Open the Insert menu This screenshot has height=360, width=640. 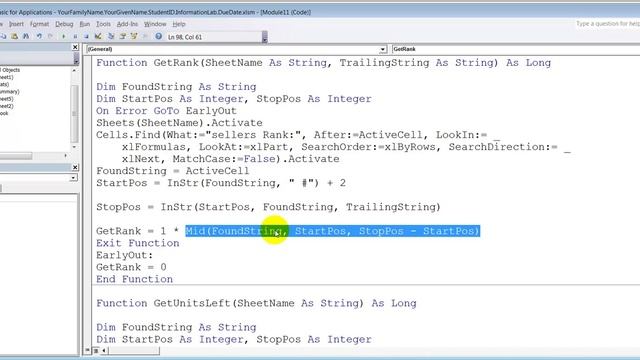16,24
